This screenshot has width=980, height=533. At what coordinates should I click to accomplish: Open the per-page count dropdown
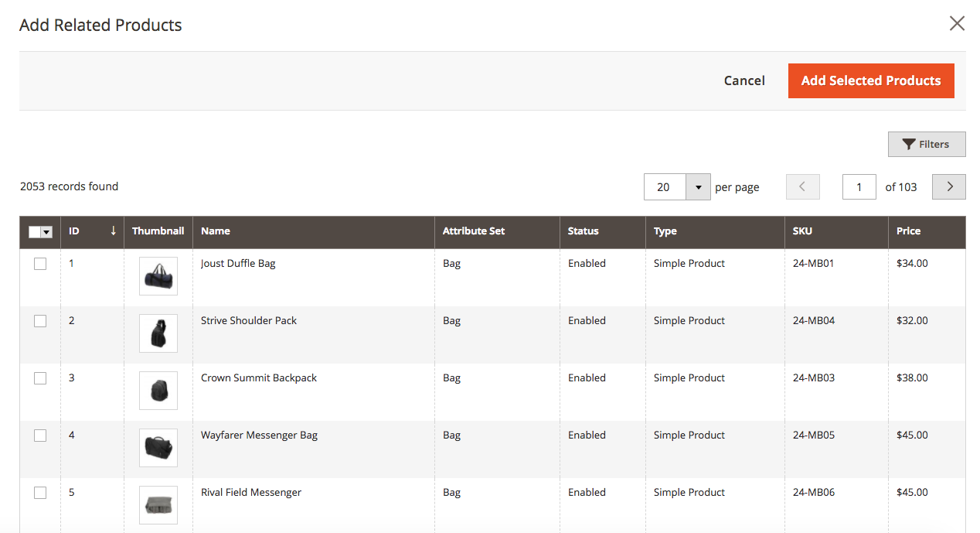point(698,186)
